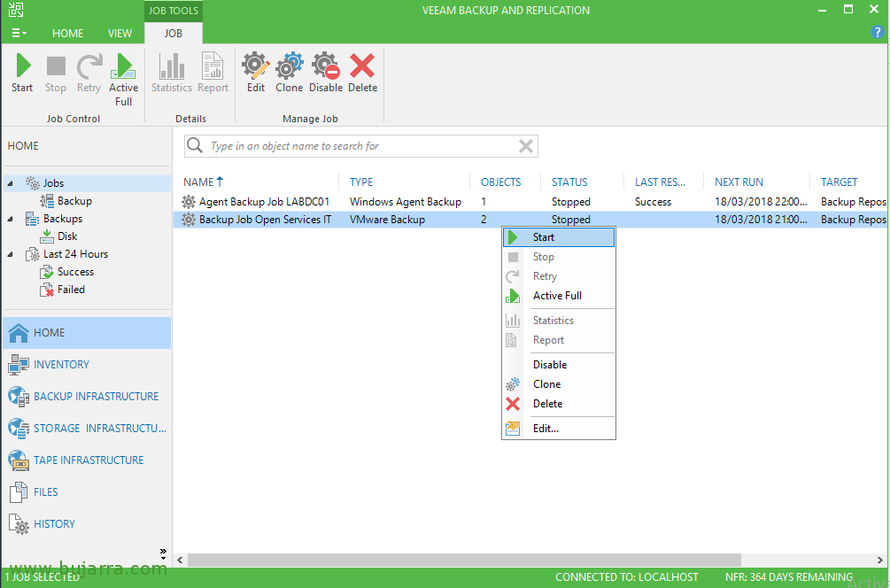Image resolution: width=890 pixels, height=588 pixels.
Task: Click the Start job icon in ribbon
Action: (22, 73)
